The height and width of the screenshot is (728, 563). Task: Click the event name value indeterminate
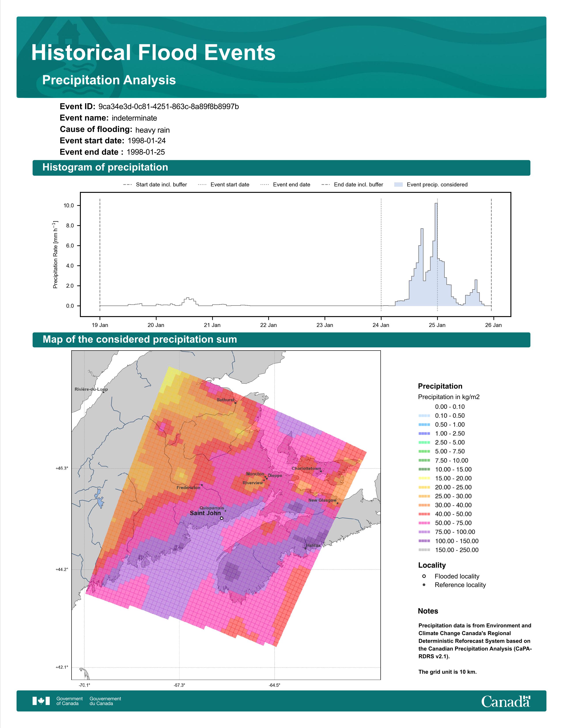(x=134, y=118)
